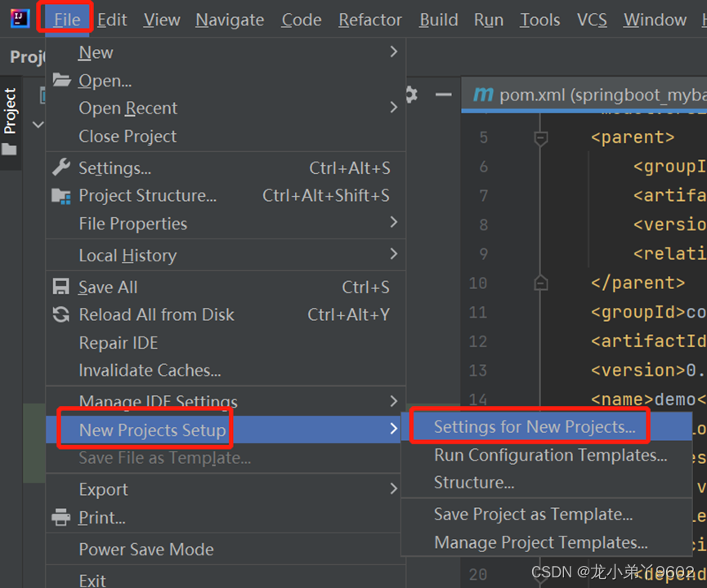Viewport: 707px width, 588px height.
Task: Choose Open Recent entry
Action: coord(226,108)
